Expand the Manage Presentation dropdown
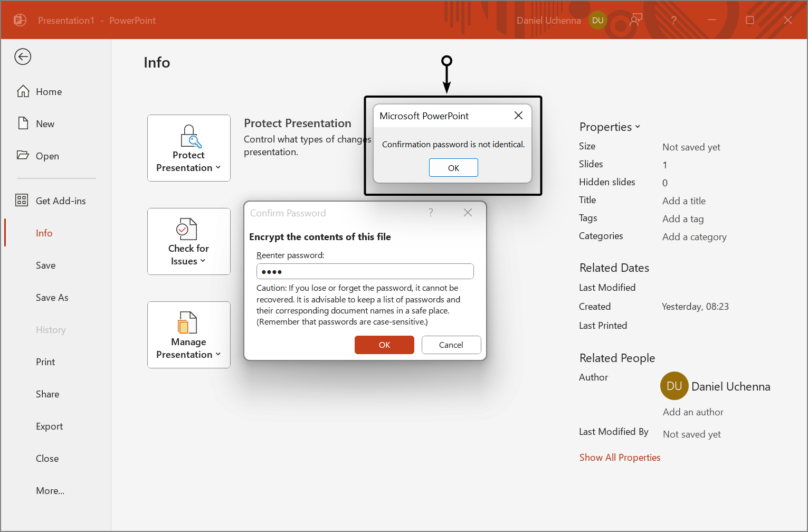Screen dimensions: 808x532 click(x=218, y=354)
